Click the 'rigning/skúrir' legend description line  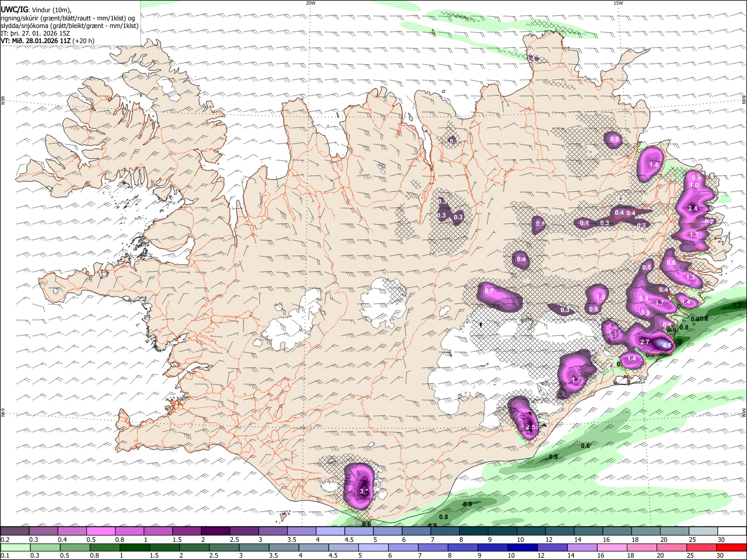pyautogui.click(x=68, y=18)
